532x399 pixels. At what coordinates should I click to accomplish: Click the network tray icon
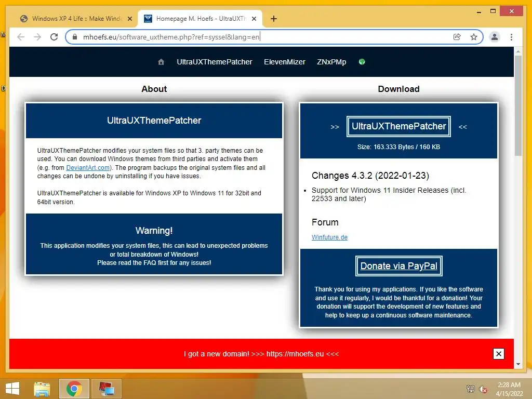(x=471, y=389)
